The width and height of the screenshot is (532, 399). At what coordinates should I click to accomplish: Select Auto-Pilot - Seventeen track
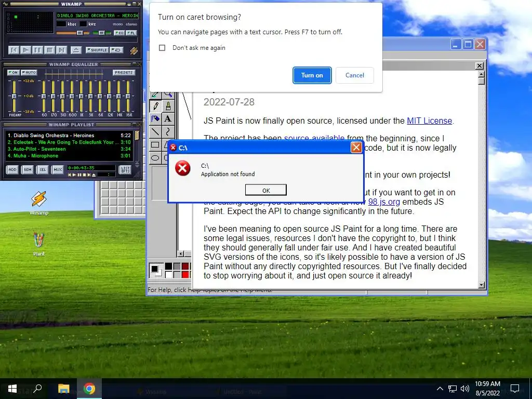(x=69, y=149)
